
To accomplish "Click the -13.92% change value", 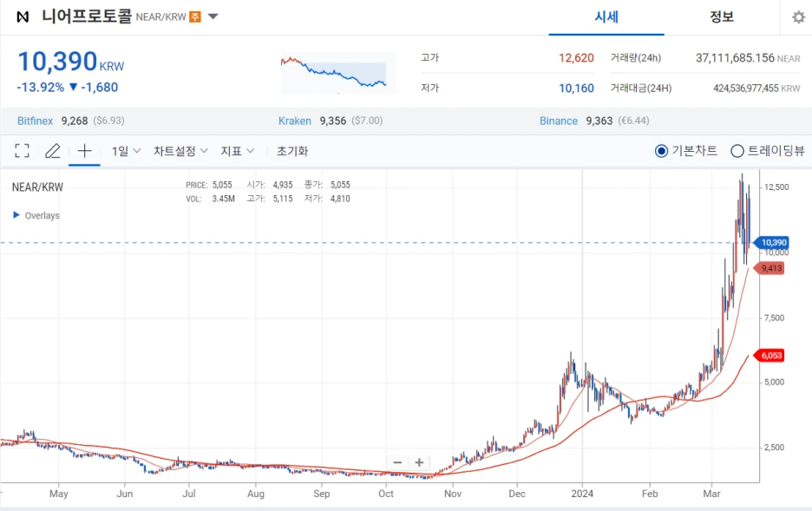I will tap(41, 87).
